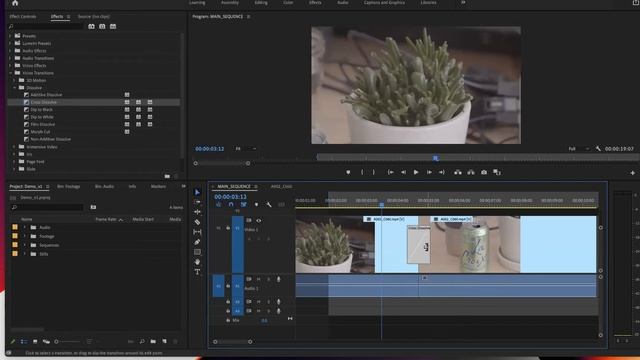Click the Find magnifier in Project panel

pos(142,341)
